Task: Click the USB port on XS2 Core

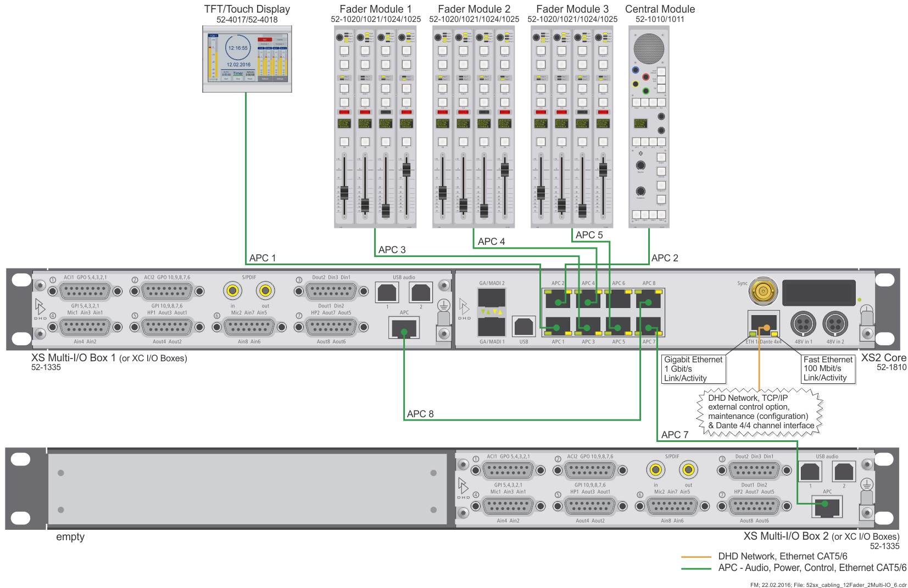Action: [x=523, y=326]
